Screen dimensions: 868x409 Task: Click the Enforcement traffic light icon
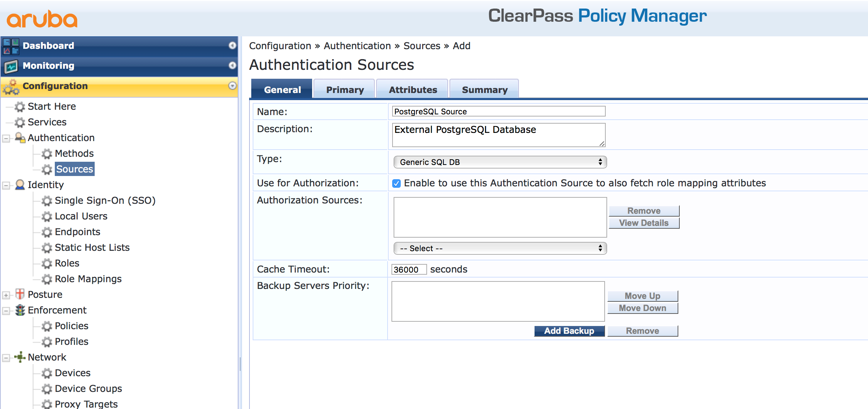[x=20, y=310]
